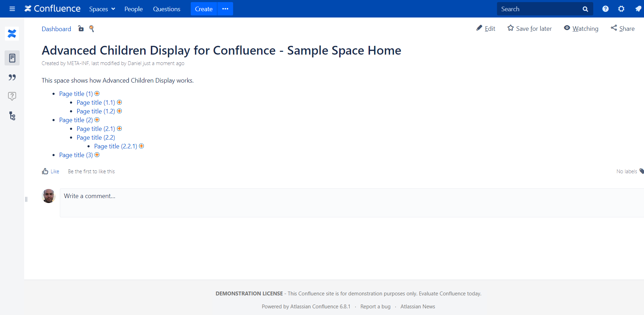Open the administration gear icon

621,9
